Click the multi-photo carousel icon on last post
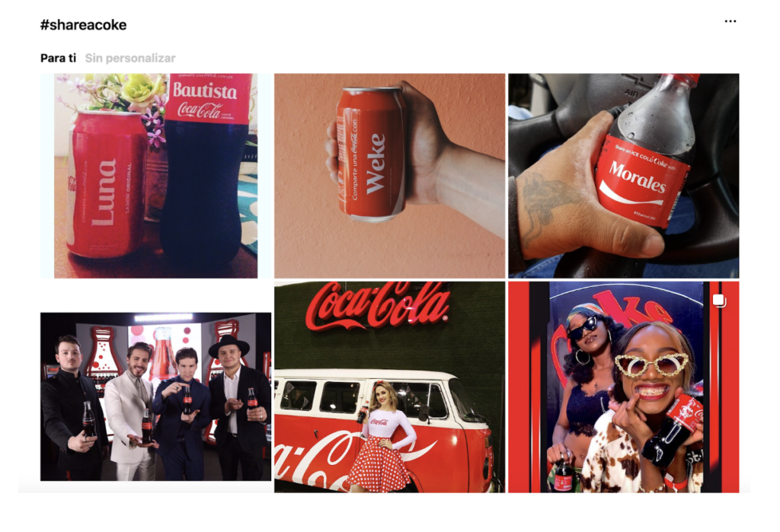 click(719, 301)
